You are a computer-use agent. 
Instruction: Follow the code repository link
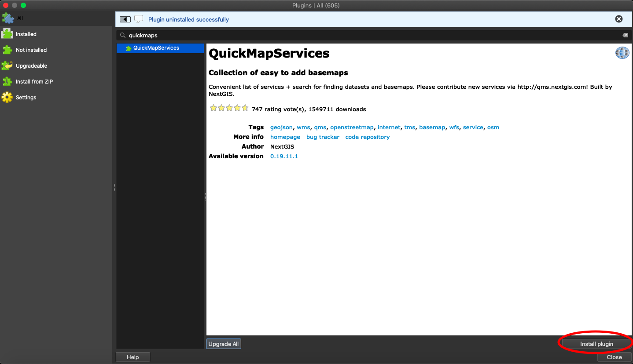368,137
